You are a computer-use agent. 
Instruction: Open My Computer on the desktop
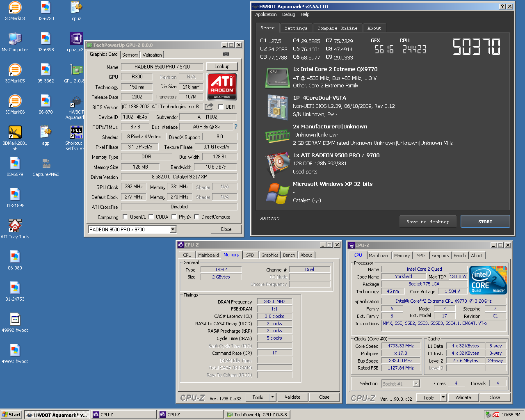pos(15,42)
